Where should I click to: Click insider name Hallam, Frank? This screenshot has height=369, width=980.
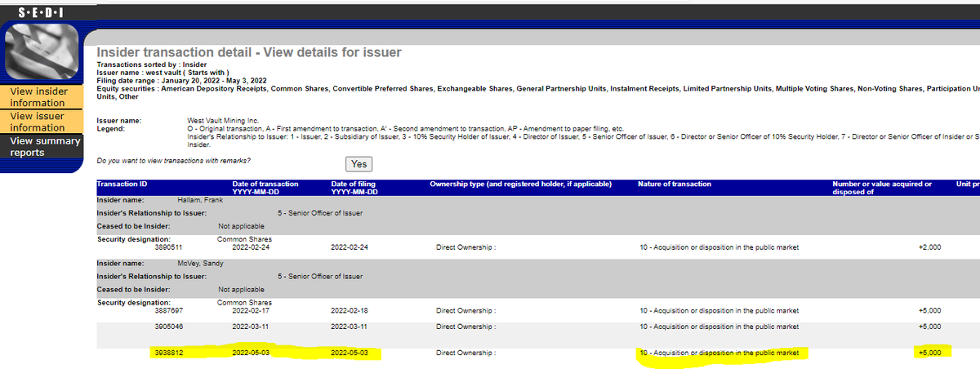coord(200,200)
